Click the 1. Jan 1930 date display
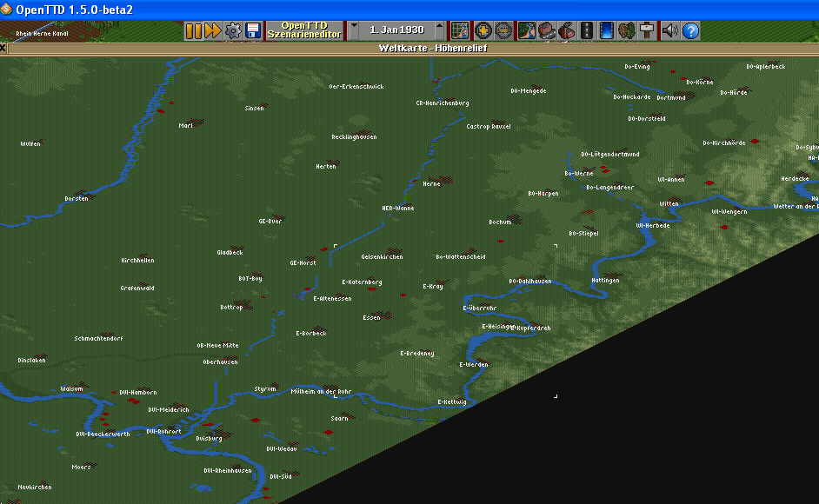The image size is (819, 504). point(396,31)
